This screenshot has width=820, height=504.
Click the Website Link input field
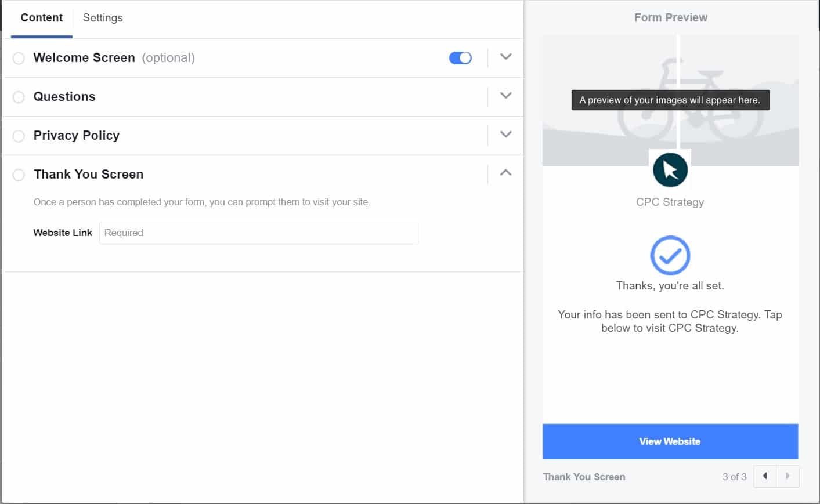click(259, 233)
